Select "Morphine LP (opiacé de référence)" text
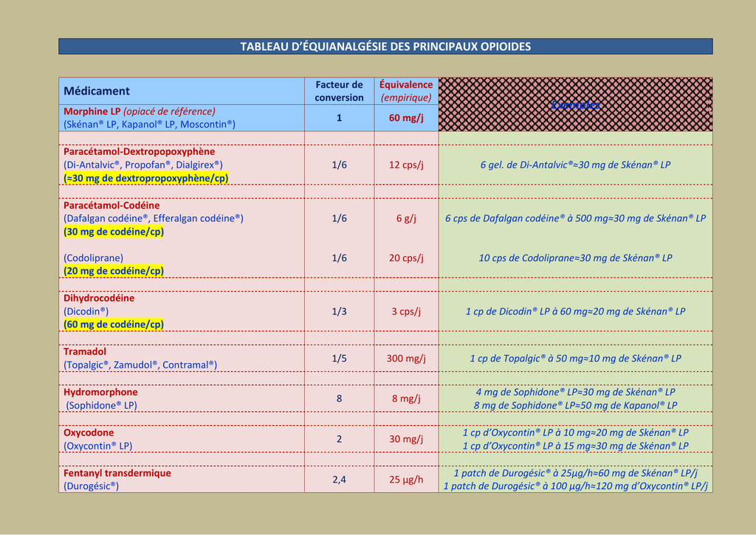 coord(140,111)
